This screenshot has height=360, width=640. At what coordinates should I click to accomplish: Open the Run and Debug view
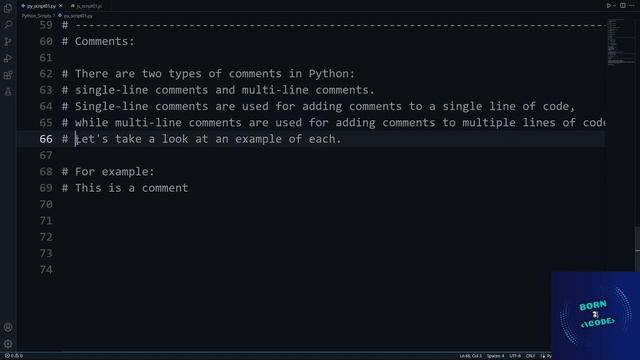8,58
